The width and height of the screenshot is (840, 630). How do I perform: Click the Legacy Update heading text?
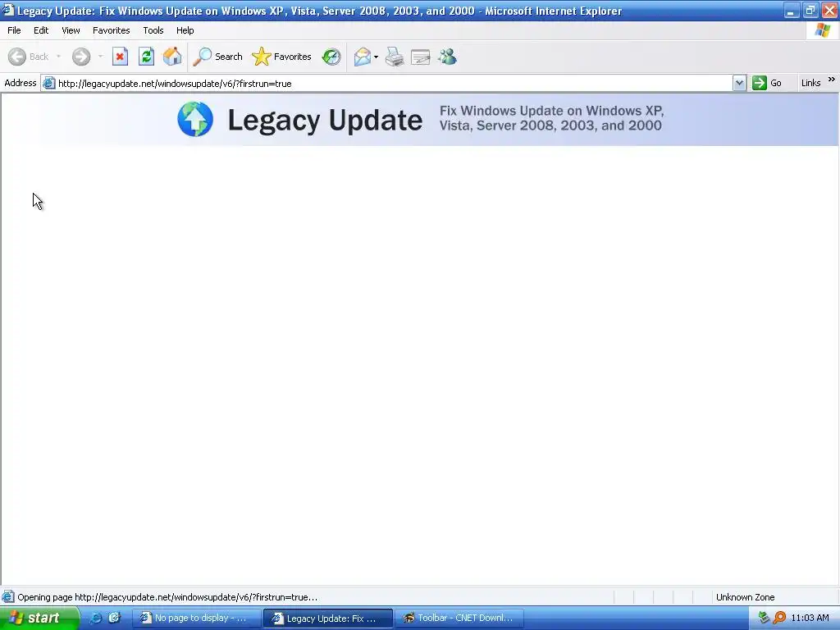coord(325,121)
